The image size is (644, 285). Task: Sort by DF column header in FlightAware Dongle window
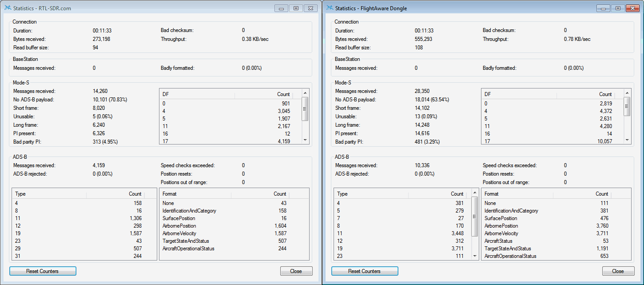(519, 94)
